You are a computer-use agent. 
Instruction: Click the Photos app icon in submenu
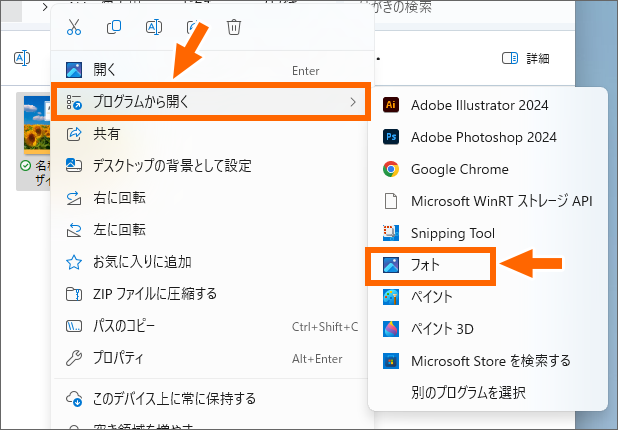coord(391,265)
